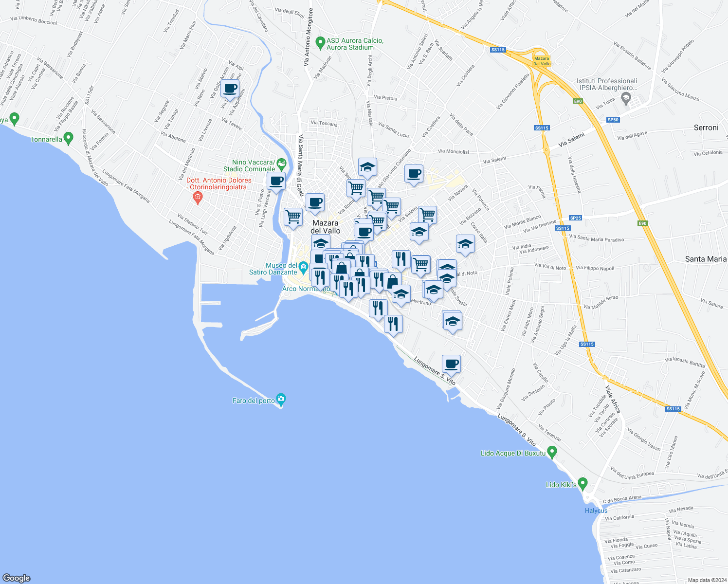Select the Museo del Satiro Danzante label
Viewport: 728px width, 584px height.
tap(273, 269)
